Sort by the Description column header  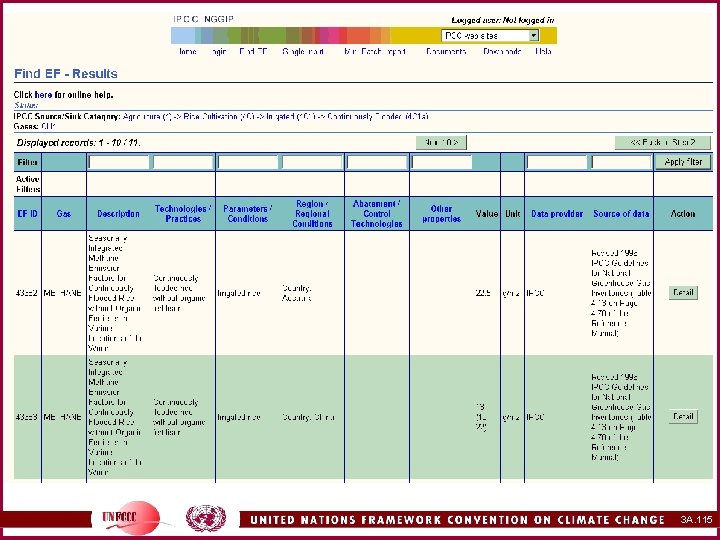118,214
